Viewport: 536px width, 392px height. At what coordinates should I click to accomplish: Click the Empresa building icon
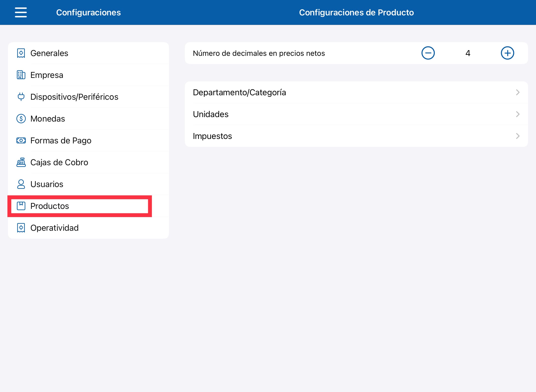coord(21,75)
